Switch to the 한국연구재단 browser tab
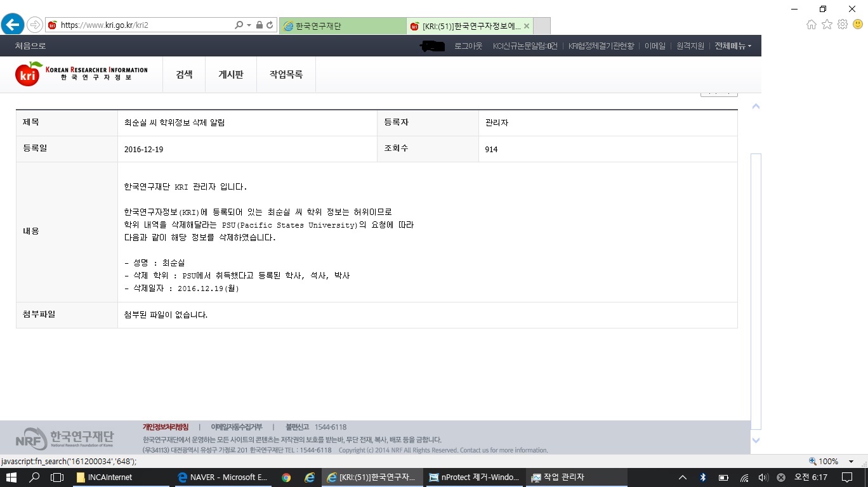This screenshot has height=487, width=868. (x=343, y=26)
